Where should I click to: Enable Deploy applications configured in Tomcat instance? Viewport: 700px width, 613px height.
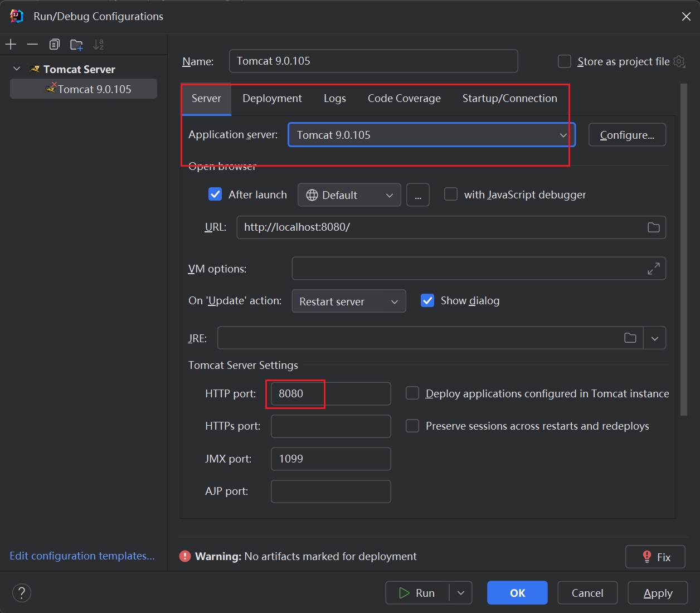click(412, 393)
